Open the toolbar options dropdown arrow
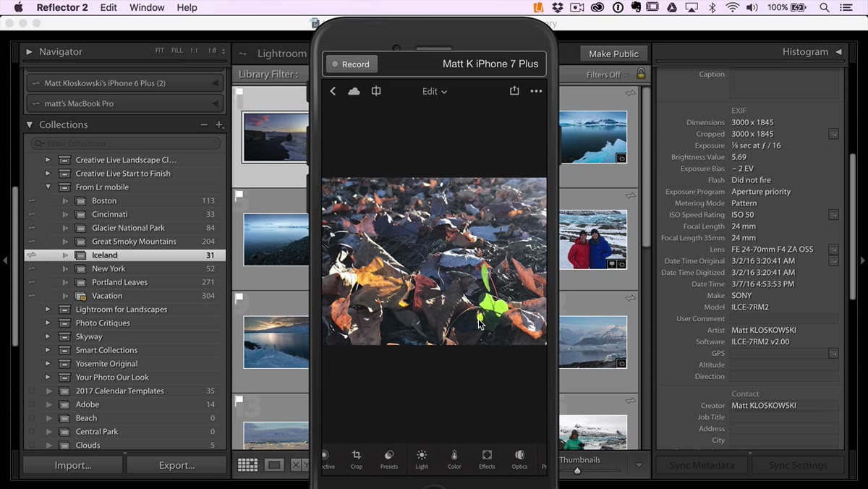This screenshot has height=489, width=868. 639,465
